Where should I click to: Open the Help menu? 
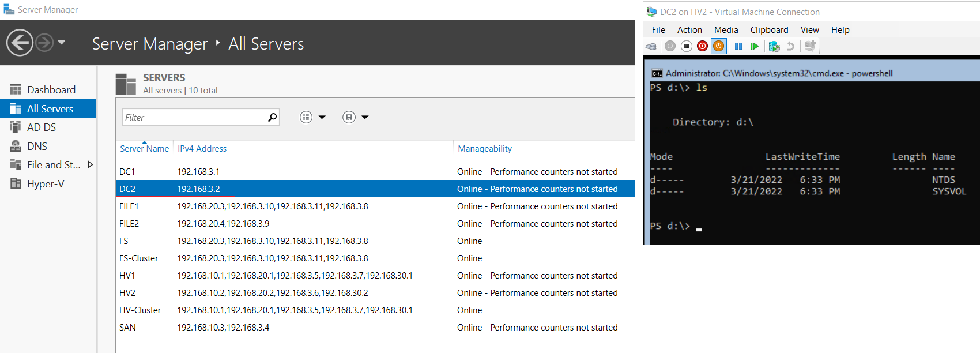(840, 30)
